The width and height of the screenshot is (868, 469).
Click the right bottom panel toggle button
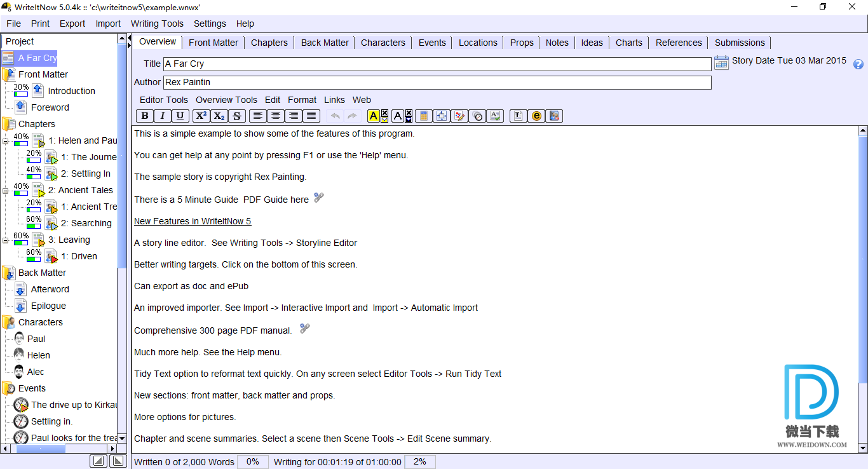[118, 461]
